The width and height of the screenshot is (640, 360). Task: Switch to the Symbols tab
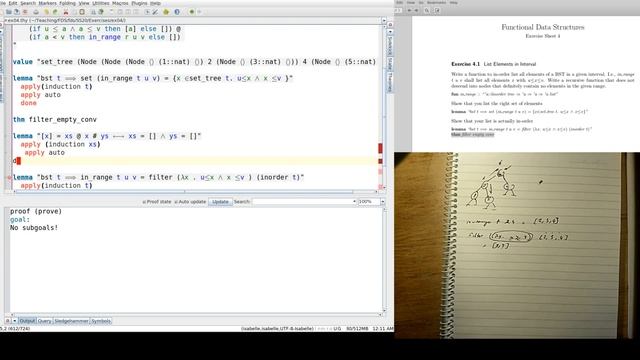[x=100, y=321]
